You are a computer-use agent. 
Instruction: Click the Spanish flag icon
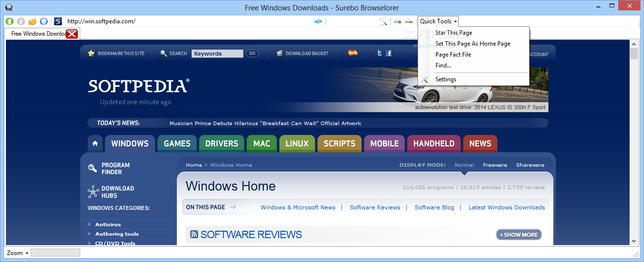pos(353,53)
